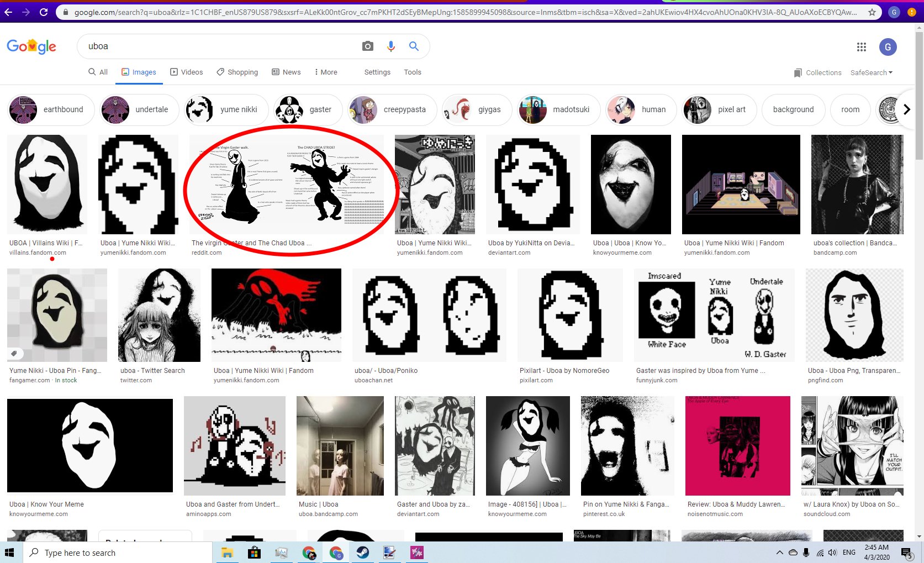Reload the page with the refresh icon
This screenshot has height=563, width=924.
(x=43, y=11)
